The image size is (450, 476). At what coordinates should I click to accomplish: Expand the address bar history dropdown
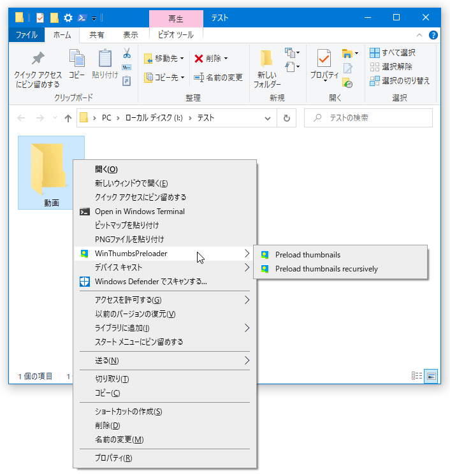click(268, 118)
